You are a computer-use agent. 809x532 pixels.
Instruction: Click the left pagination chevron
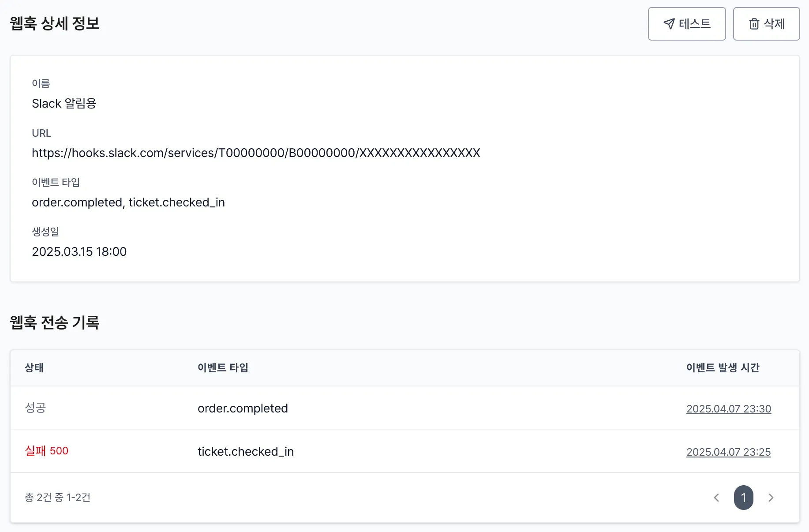[716, 498]
